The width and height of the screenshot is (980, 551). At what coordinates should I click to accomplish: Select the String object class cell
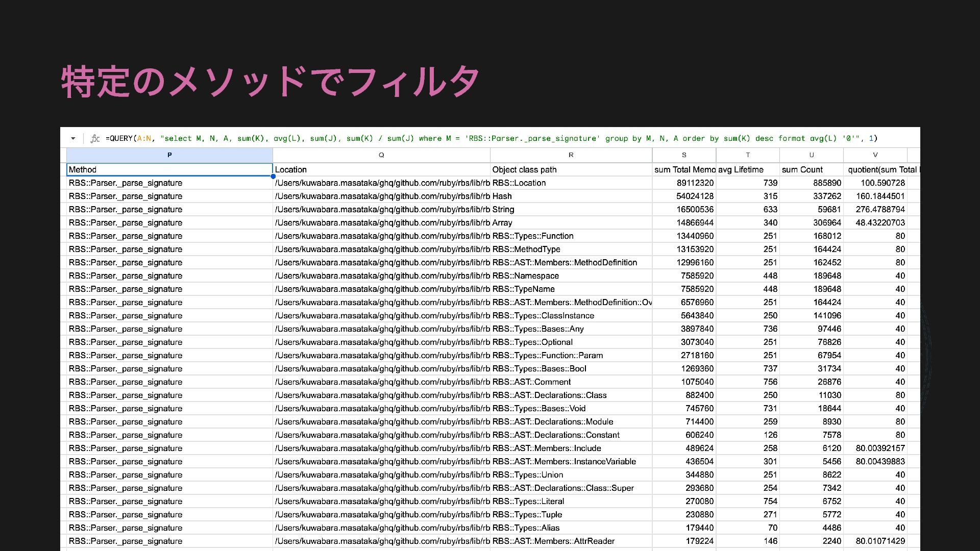(571, 210)
